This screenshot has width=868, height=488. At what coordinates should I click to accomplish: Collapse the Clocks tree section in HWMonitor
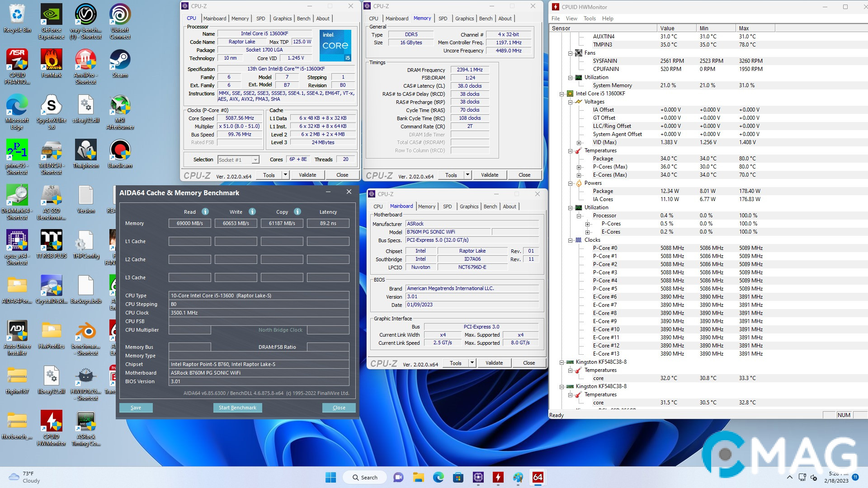[571, 240]
